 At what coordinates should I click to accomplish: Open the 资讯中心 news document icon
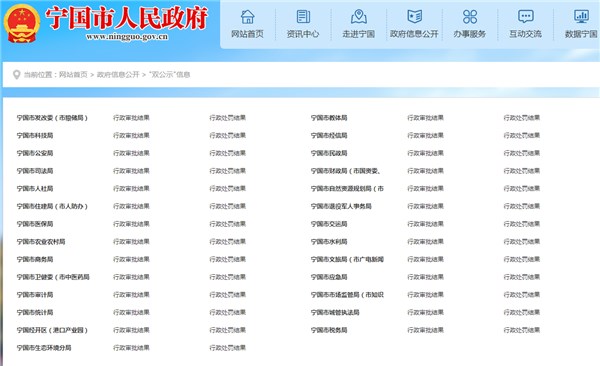pos(303,17)
